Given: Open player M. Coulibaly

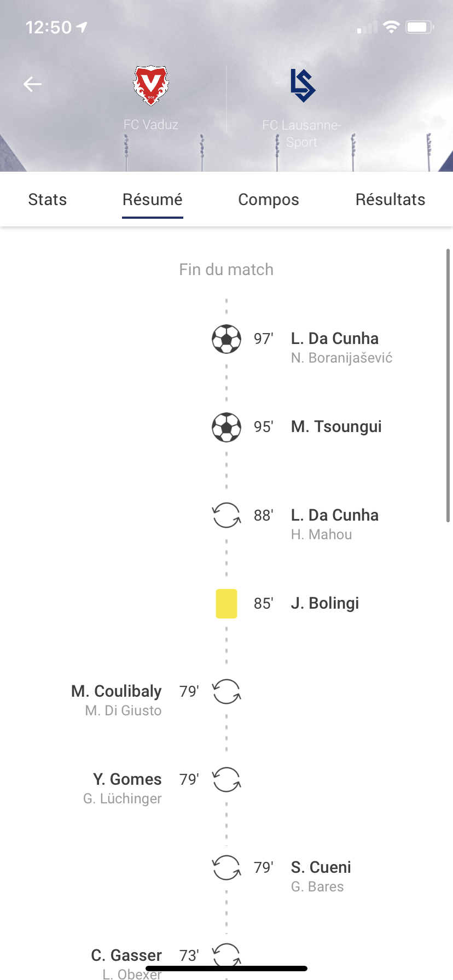Looking at the screenshot, I should (x=117, y=691).
